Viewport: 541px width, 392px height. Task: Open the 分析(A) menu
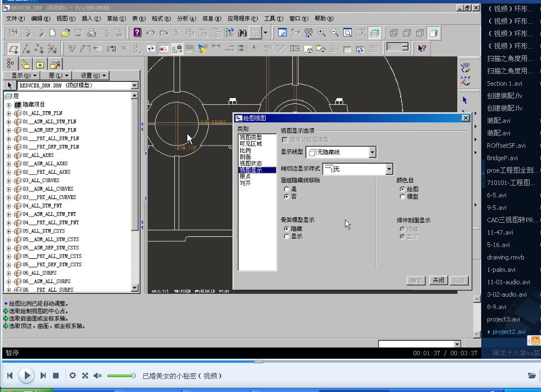pos(186,19)
